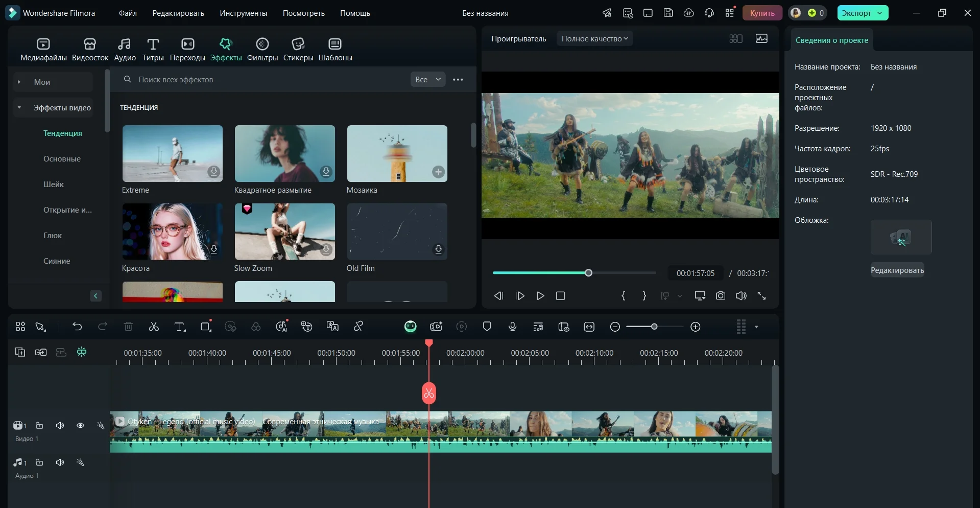Open effects panel more options menu
This screenshot has width=980, height=508.
coord(458,80)
